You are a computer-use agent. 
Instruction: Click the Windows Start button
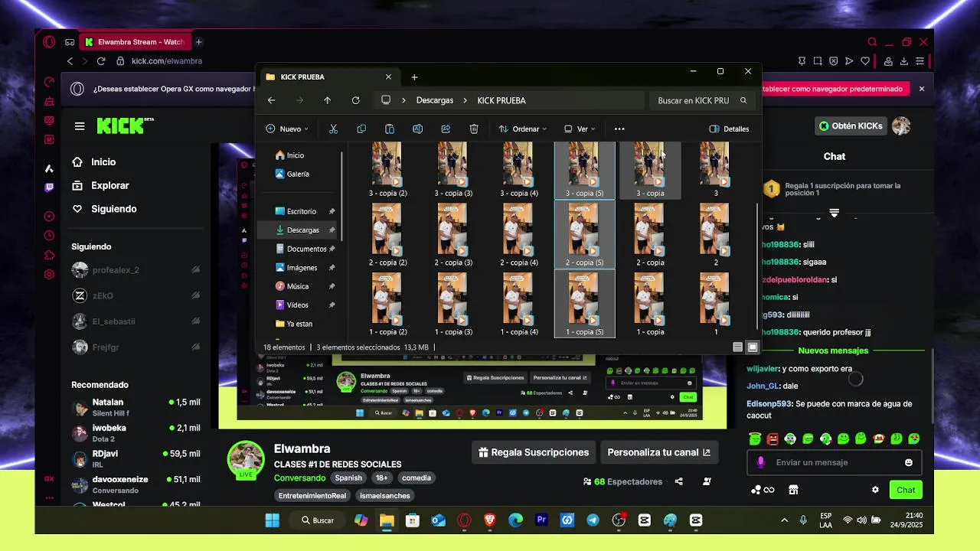point(272,520)
